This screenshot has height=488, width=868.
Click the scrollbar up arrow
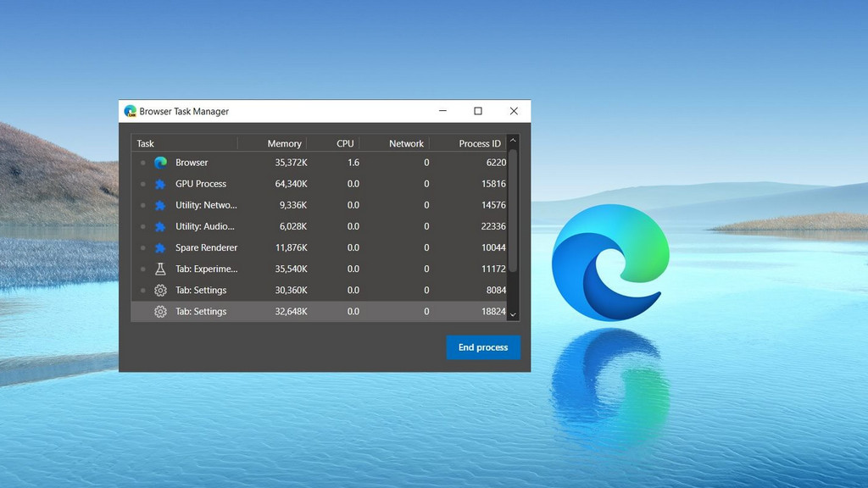tap(513, 141)
